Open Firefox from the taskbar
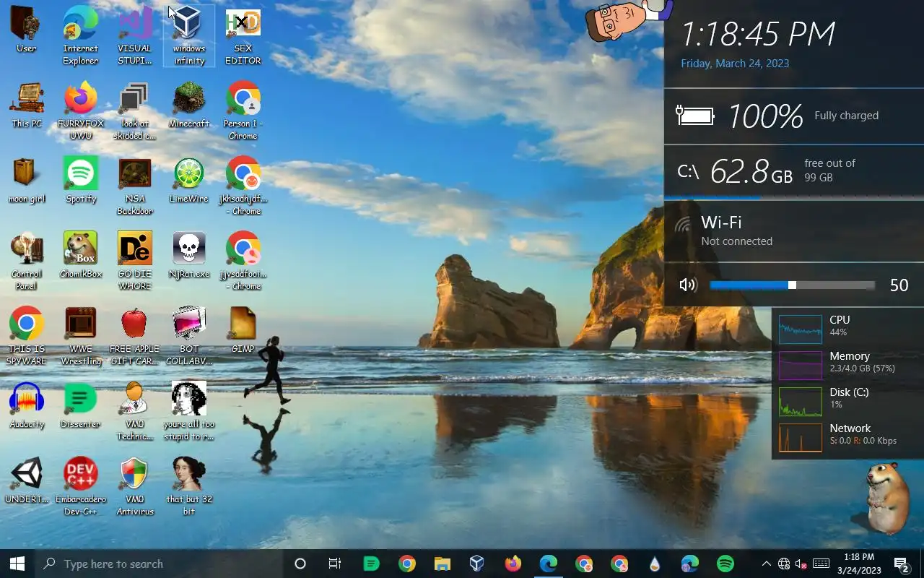The height and width of the screenshot is (578, 924). click(x=513, y=564)
